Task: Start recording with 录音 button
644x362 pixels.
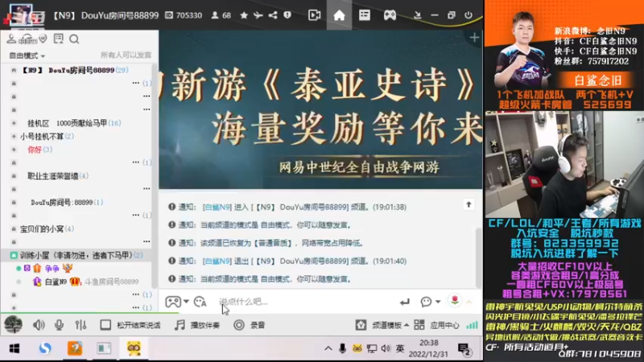Action: pyautogui.click(x=250, y=325)
